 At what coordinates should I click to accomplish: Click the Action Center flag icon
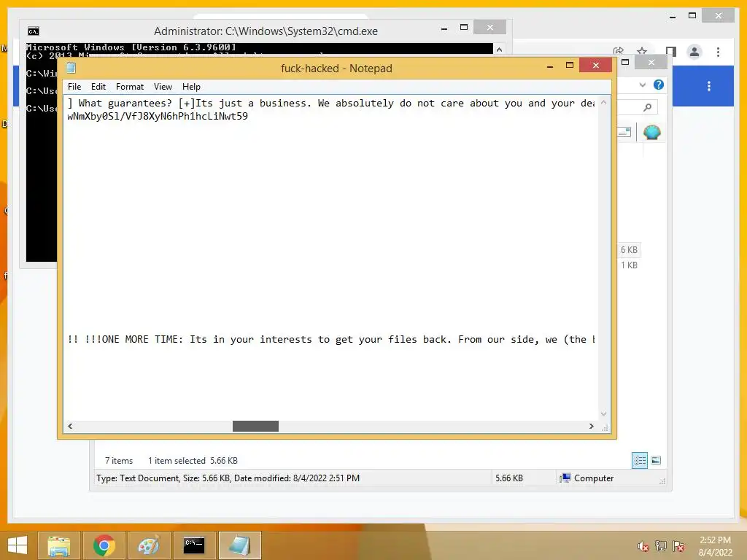(678, 546)
